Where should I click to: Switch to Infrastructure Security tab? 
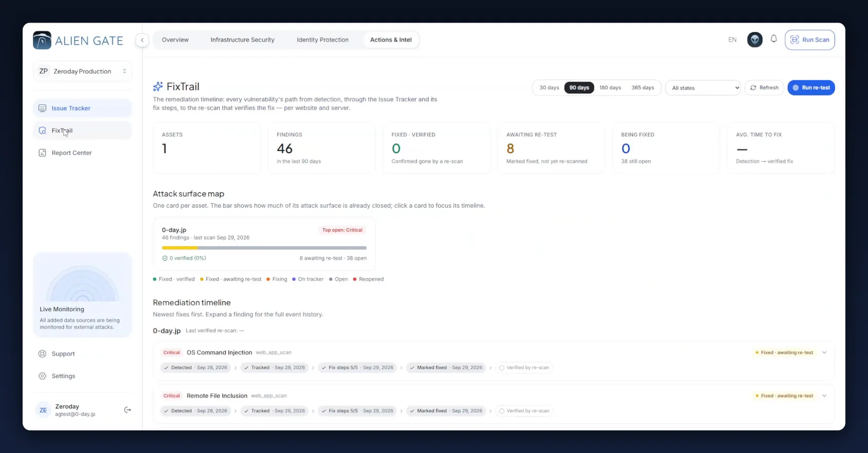(x=242, y=40)
